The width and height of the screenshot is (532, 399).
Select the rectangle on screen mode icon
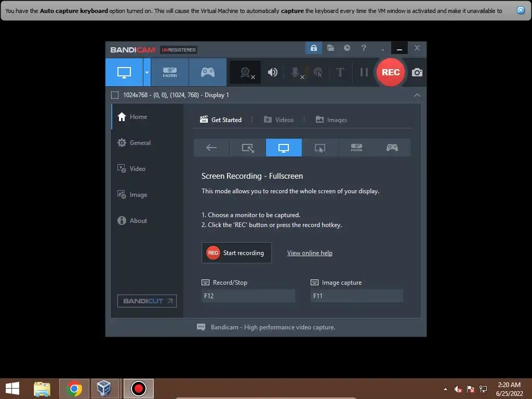click(x=248, y=148)
